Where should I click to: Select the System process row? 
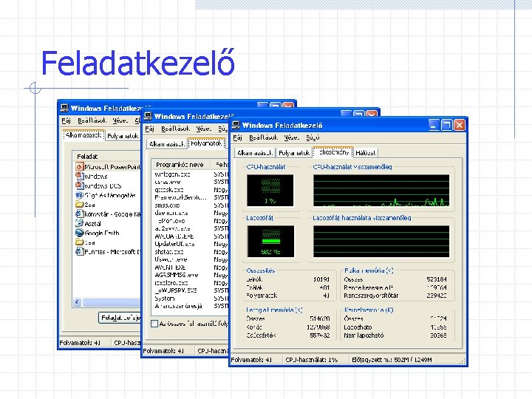pyautogui.click(x=191, y=299)
